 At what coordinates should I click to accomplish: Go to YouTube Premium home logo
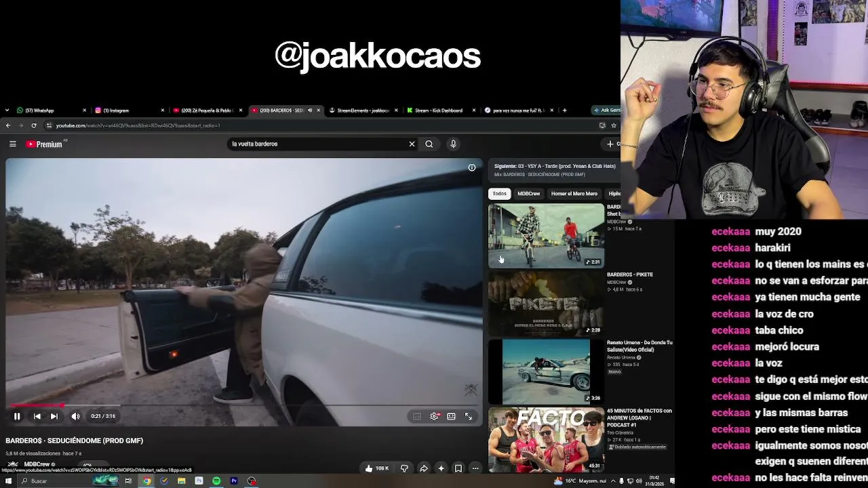[x=44, y=144]
